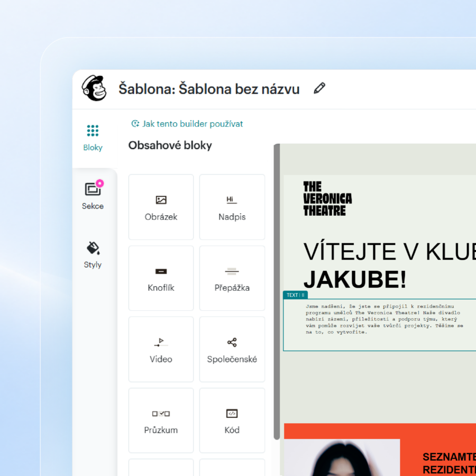The width and height of the screenshot is (476, 476).
Task: Click the 'SEZNAMTE' heading in orange section
Action: coord(449,457)
